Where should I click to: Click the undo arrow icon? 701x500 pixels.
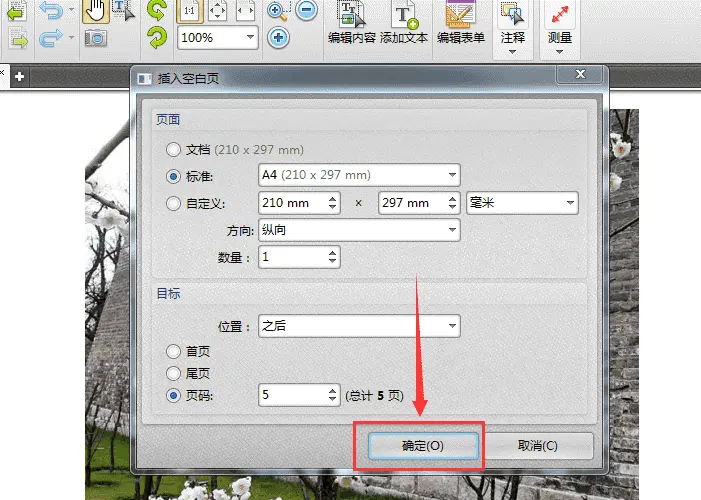coord(51,11)
